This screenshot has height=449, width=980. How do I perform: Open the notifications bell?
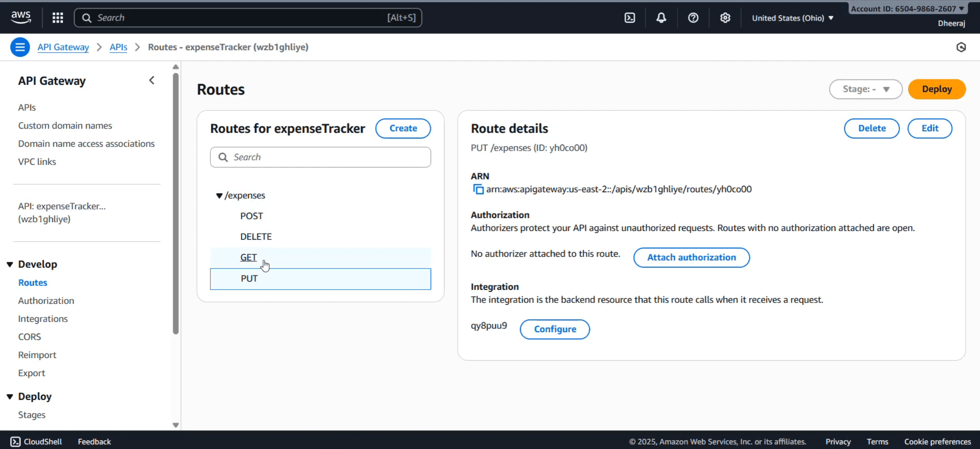661,18
